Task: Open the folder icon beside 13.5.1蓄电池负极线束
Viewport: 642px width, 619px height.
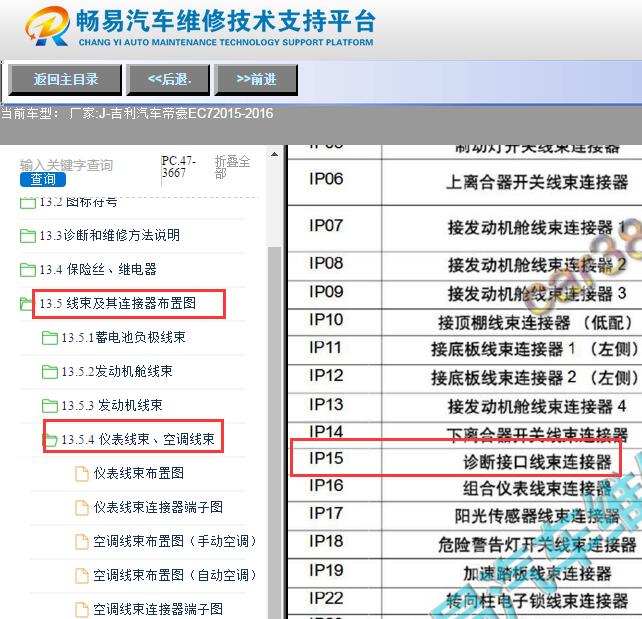Action: pos(50,338)
